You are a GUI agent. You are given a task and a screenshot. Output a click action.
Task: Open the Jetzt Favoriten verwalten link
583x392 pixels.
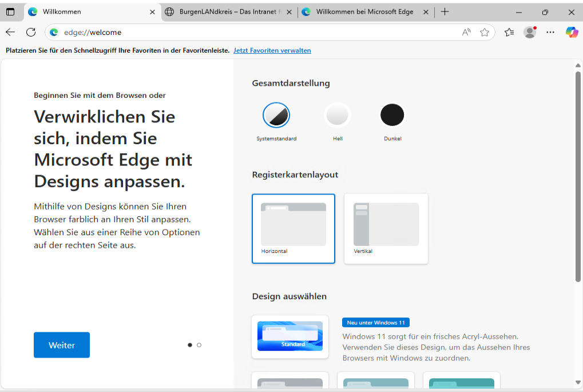coord(272,50)
